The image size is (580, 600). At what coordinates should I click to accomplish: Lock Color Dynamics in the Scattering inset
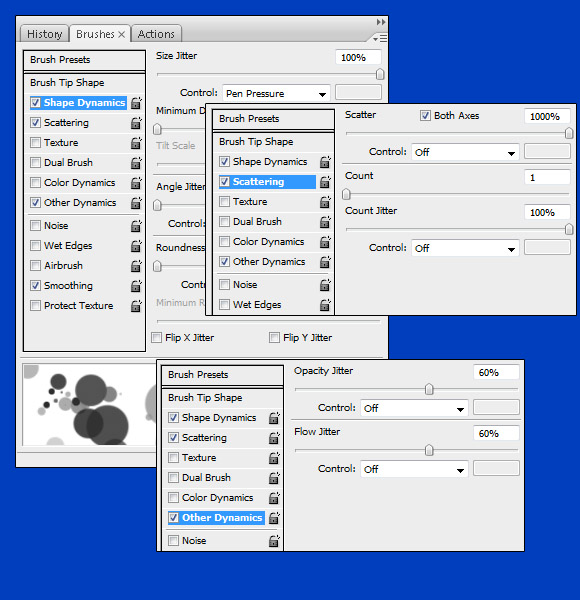coord(325,242)
